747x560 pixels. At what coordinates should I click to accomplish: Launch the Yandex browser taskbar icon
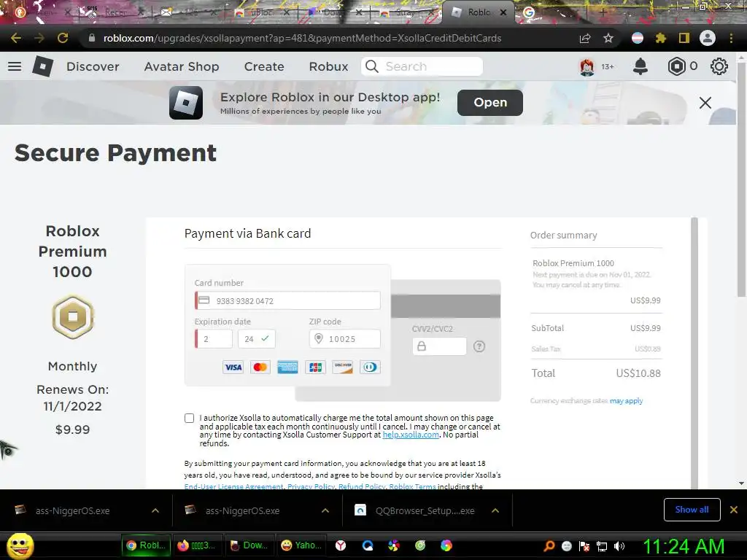[341, 545]
